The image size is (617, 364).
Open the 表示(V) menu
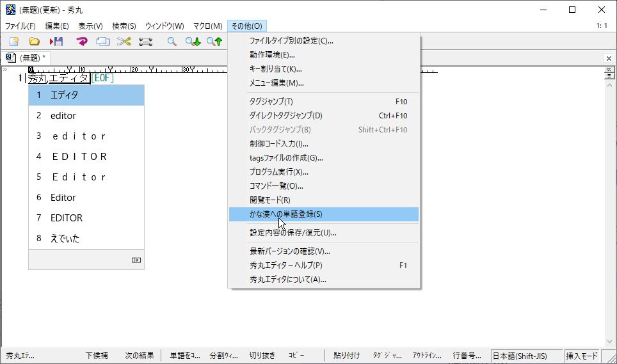pyautogui.click(x=90, y=26)
